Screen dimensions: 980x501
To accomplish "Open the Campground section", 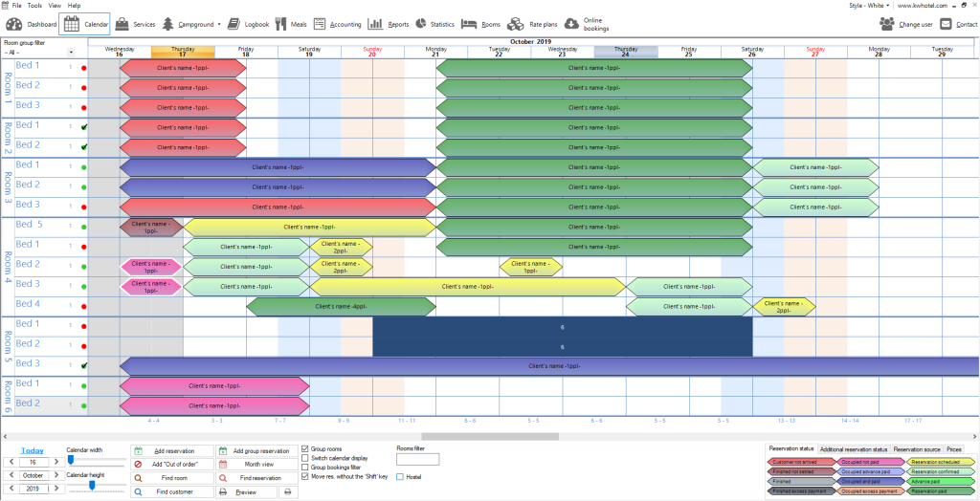I will pyautogui.click(x=187, y=24).
